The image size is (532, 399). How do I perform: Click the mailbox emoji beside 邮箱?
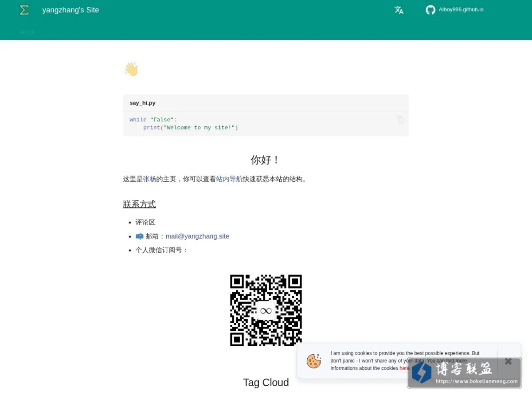(x=139, y=236)
